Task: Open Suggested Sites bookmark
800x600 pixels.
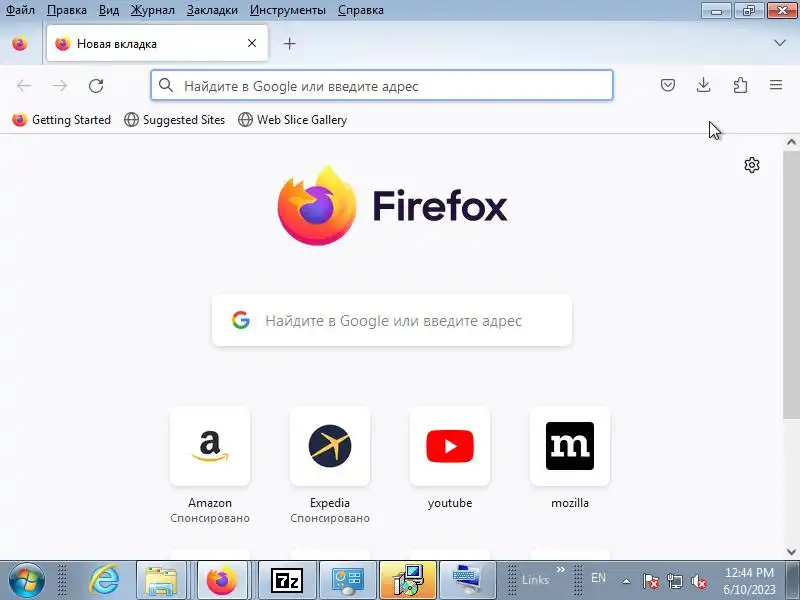Action: coord(174,120)
